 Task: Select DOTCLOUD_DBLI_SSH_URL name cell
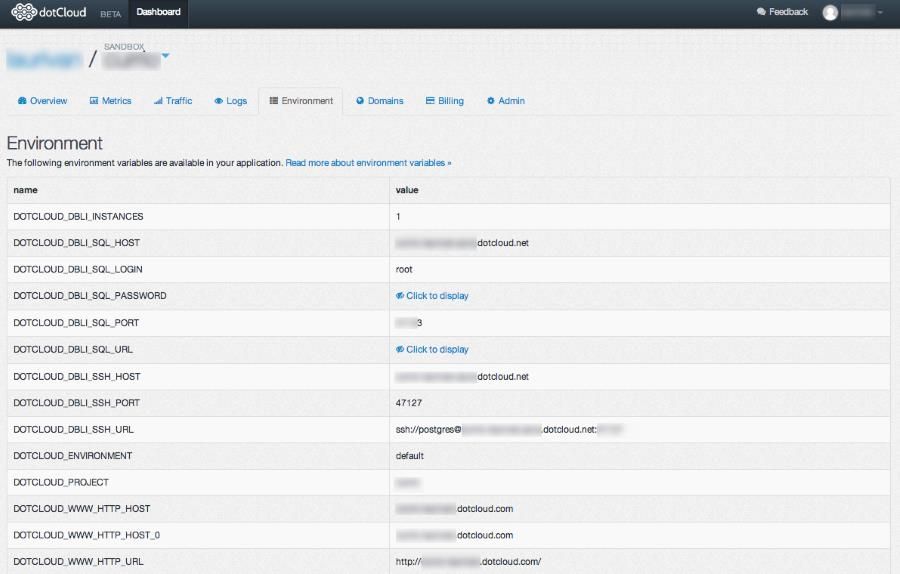point(198,429)
